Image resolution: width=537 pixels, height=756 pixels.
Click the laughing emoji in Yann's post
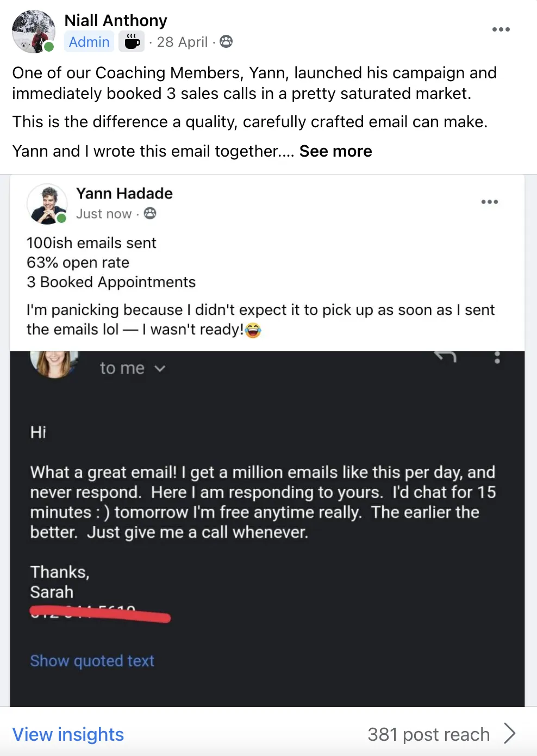(253, 330)
